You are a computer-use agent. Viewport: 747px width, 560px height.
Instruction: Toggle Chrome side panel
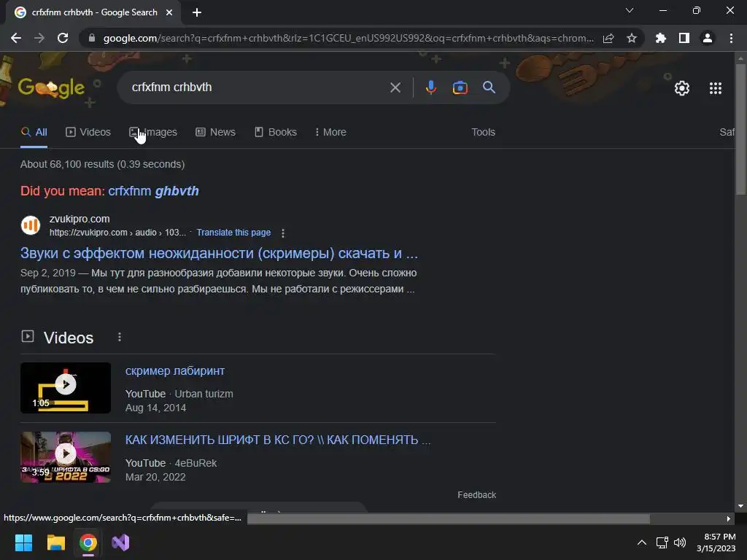[x=684, y=38]
